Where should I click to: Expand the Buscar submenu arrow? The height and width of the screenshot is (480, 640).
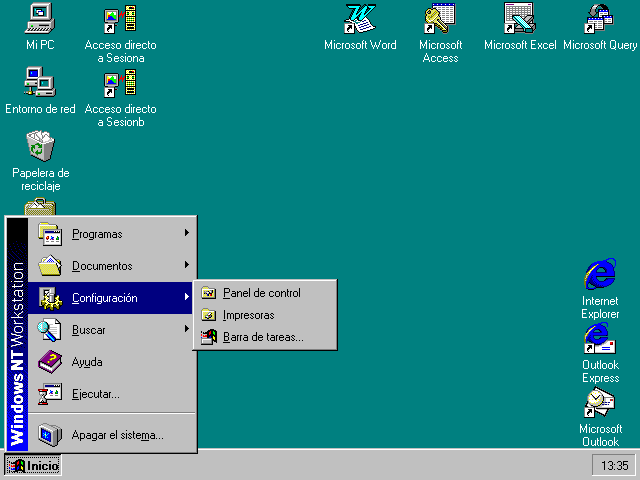[187, 329]
